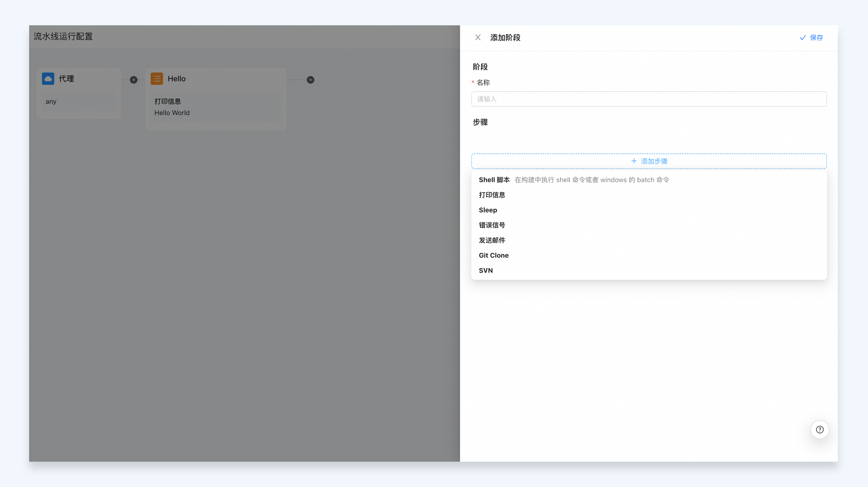Click the plus node between 代理 and Hello

coord(134,80)
